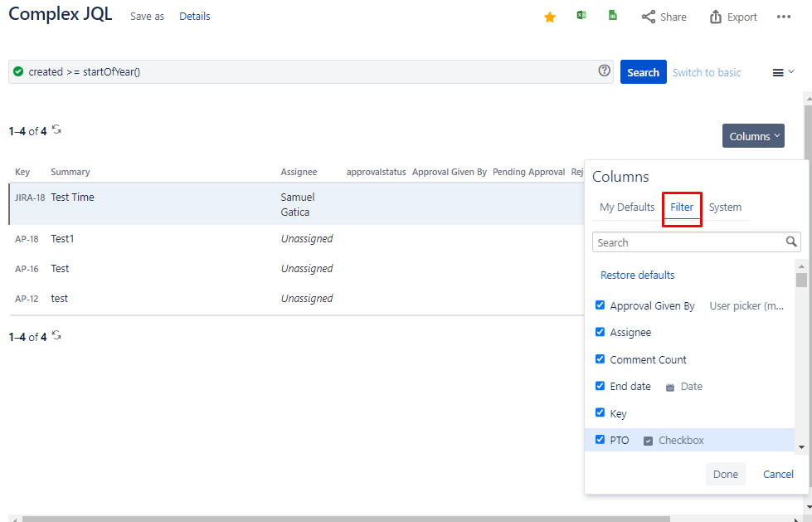Expand the view layout switcher dropdown
Viewport: 812px width, 522px height.
pyautogui.click(x=783, y=72)
